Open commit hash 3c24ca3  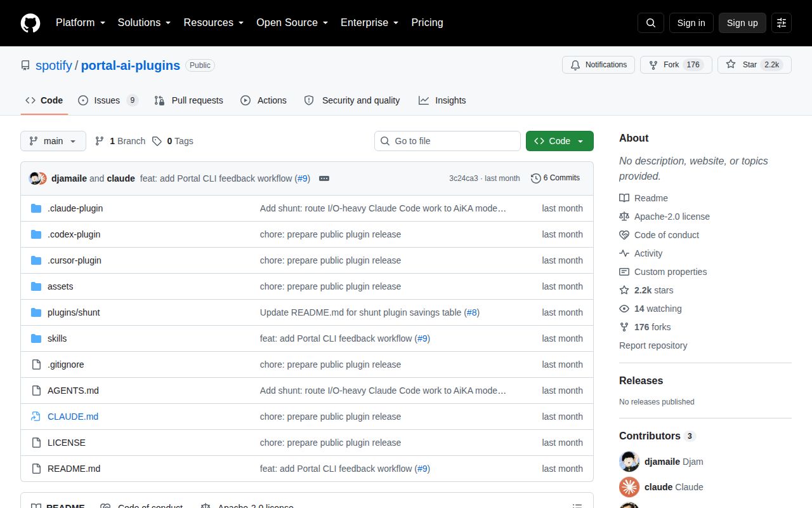(464, 178)
